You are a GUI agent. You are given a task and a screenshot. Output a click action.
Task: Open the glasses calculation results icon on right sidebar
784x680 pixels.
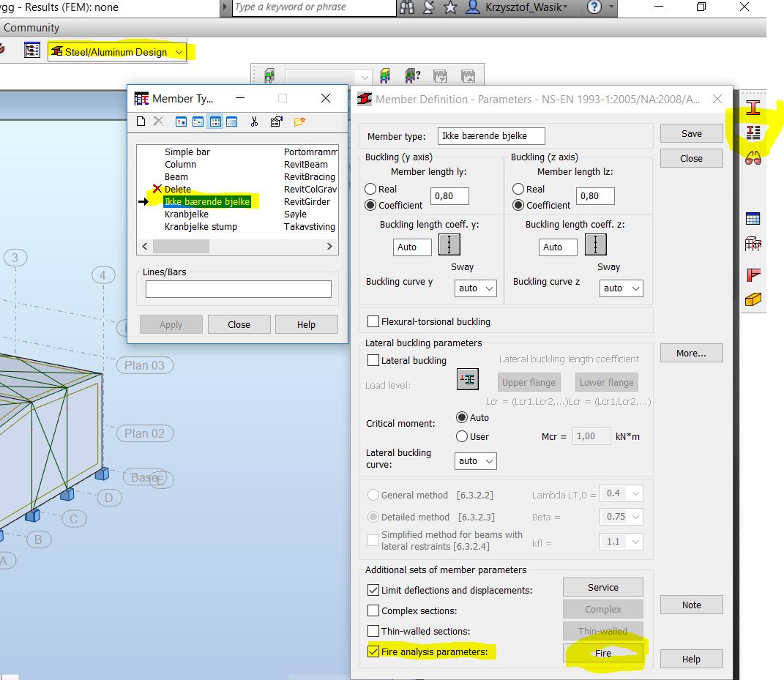(753, 157)
